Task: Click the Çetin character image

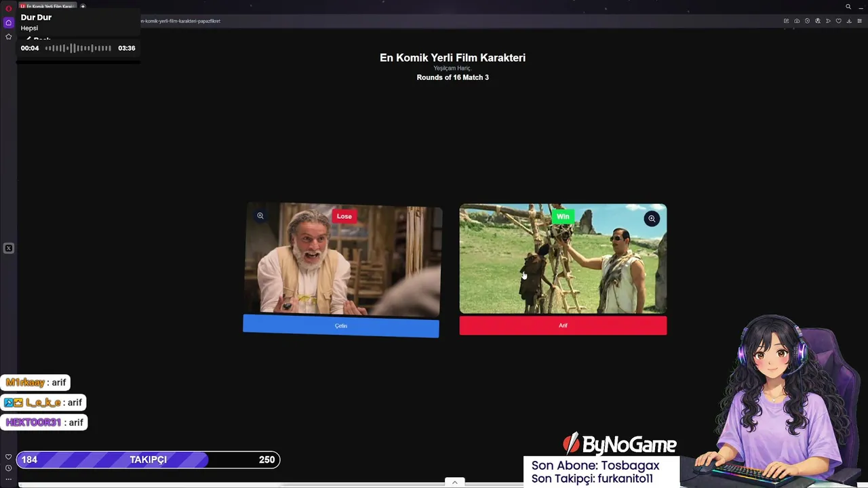Action: 342,261
